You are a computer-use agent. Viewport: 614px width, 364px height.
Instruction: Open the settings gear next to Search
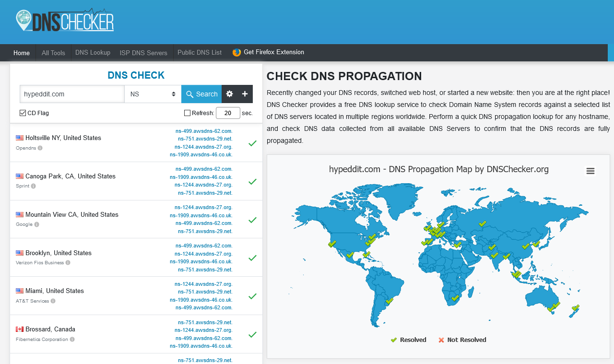(229, 94)
